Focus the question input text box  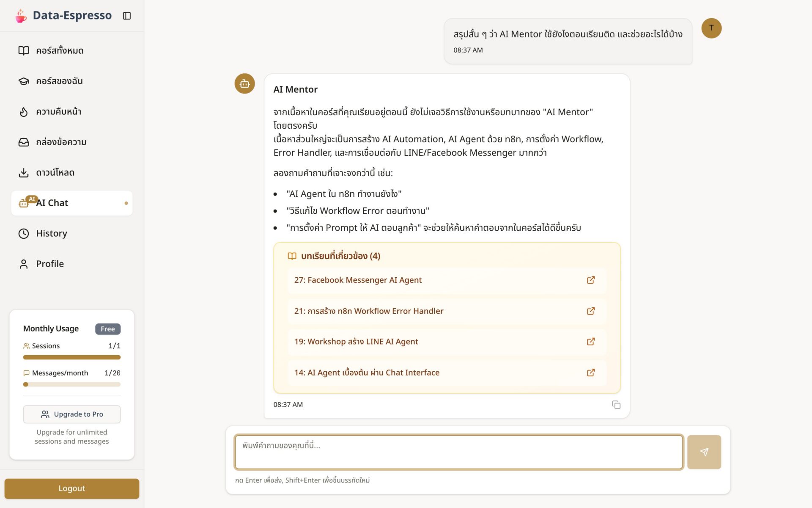459,452
